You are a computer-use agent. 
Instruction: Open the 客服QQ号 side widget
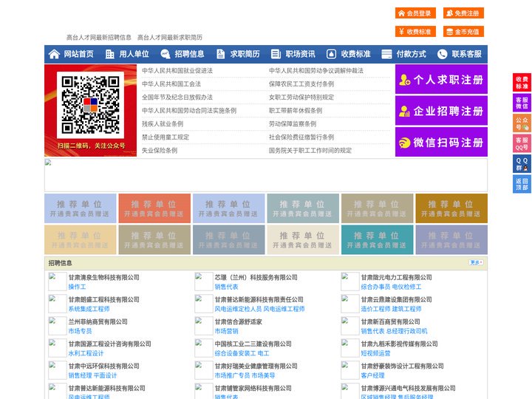[522, 143]
